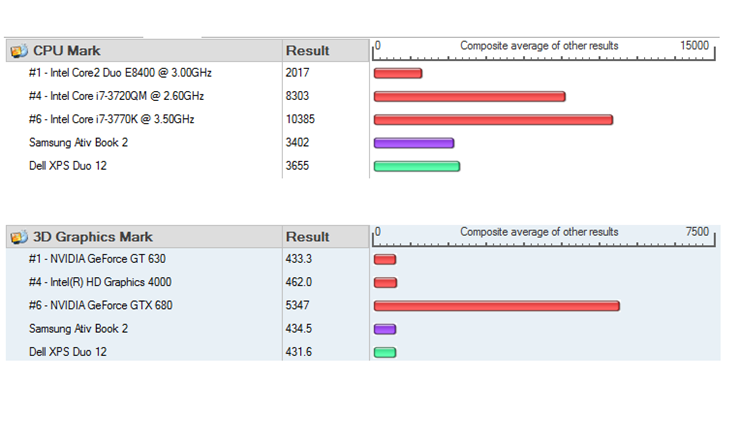Select the CPU Mark header title
The width and height of the screenshot is (740, 446).
click(x=67, y=50)
